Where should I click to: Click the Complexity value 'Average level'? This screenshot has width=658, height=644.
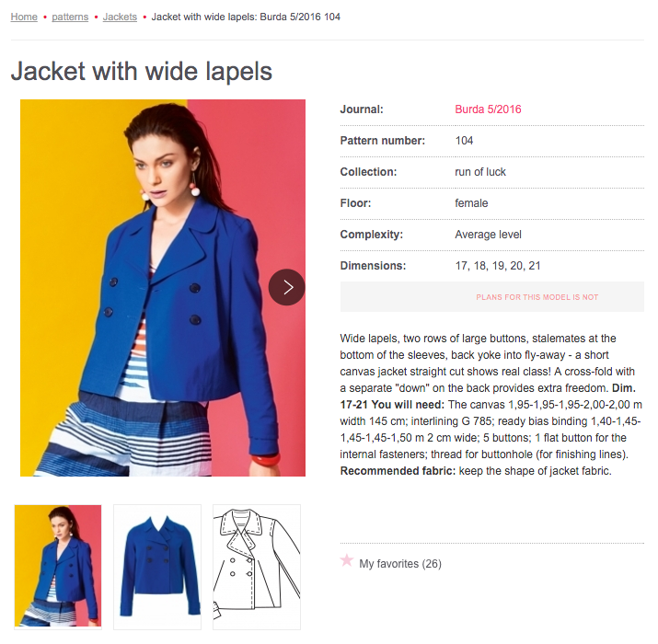(x=488, y=235)
